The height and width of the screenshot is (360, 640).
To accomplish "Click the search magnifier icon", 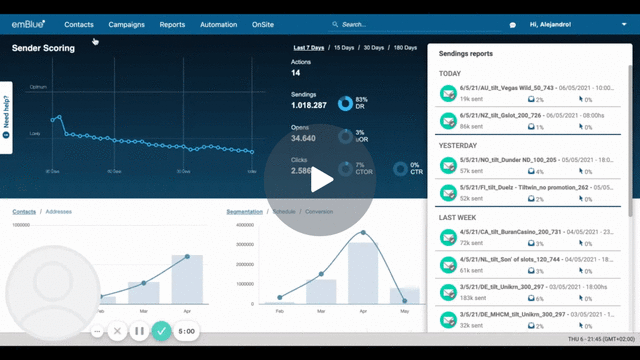I will pyautogui.click(x=335, y=24).
